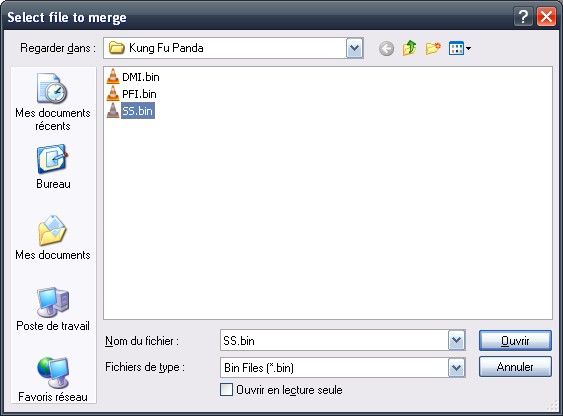Go to Poste de travail
The image size is (563, 416).
click(x=53, y=309)
